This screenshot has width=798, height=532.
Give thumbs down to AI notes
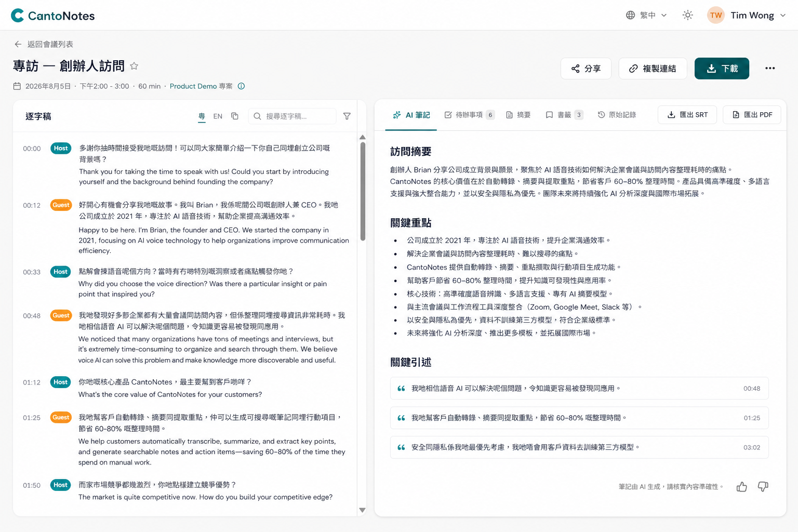point(763,487)
